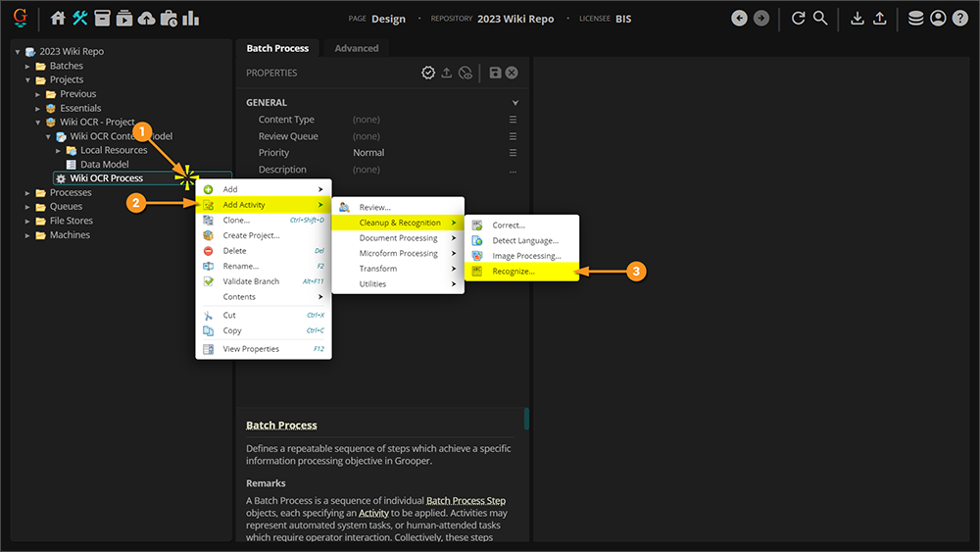Choose Rename... in the context menu
This screenshot has height=552, width=980.
[x=264, y=267]
